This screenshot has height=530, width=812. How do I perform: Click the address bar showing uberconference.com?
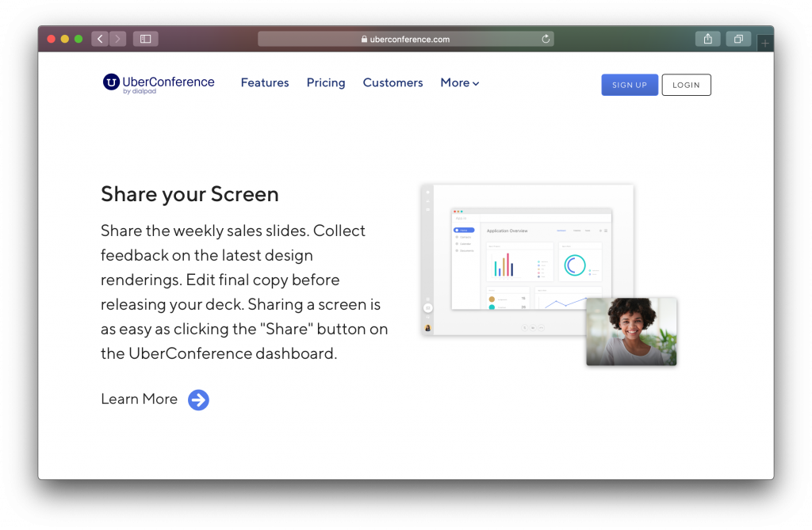click(406, 39)
